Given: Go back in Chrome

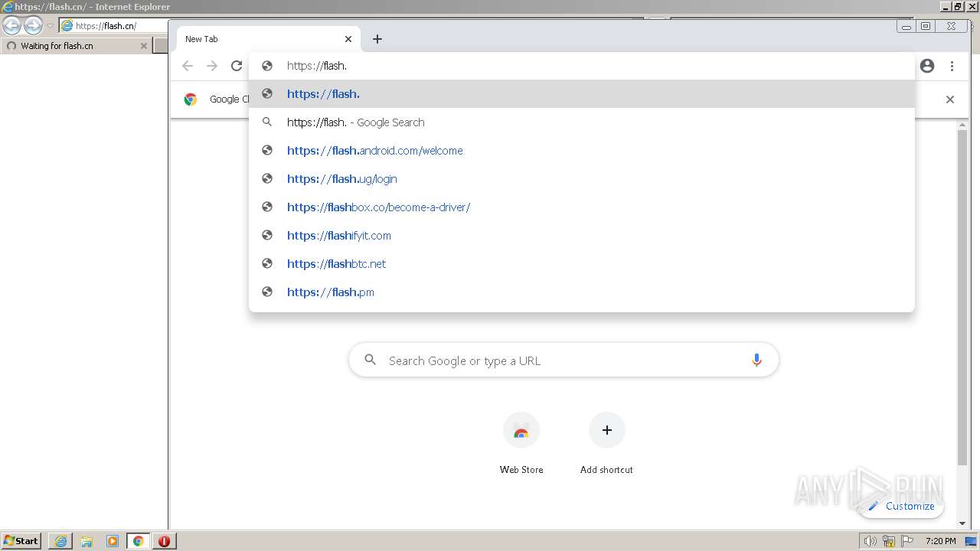Looking at the screenshot, I should [x=188, y=66].
